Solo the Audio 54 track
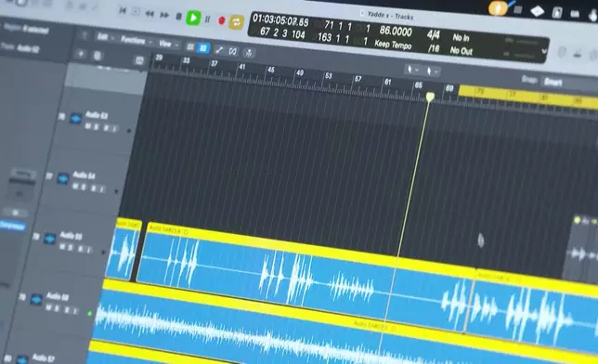Screen dimensions: 598x364 pos(84,187)
